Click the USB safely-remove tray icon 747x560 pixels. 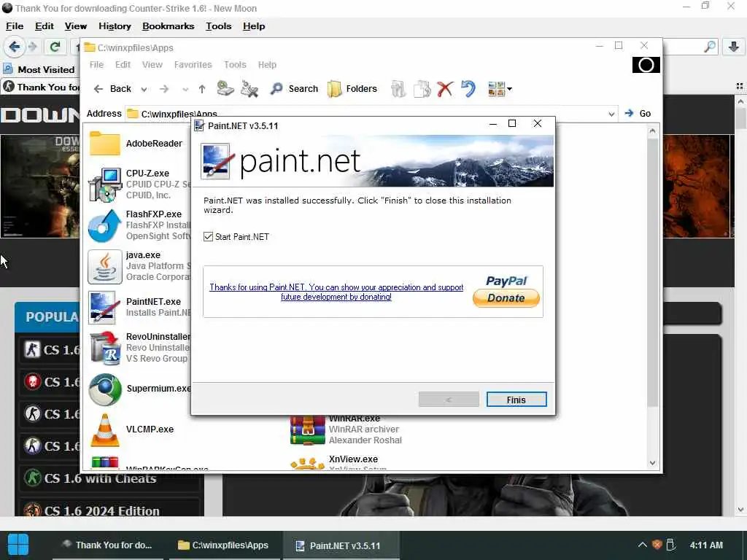pyautogui.click(x=671, y=545)
